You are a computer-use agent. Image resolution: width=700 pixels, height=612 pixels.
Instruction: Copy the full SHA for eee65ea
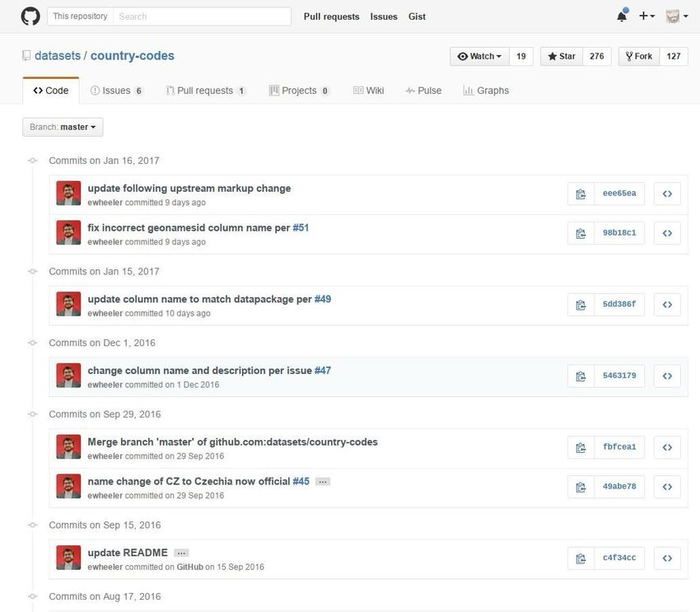point(581,194)
